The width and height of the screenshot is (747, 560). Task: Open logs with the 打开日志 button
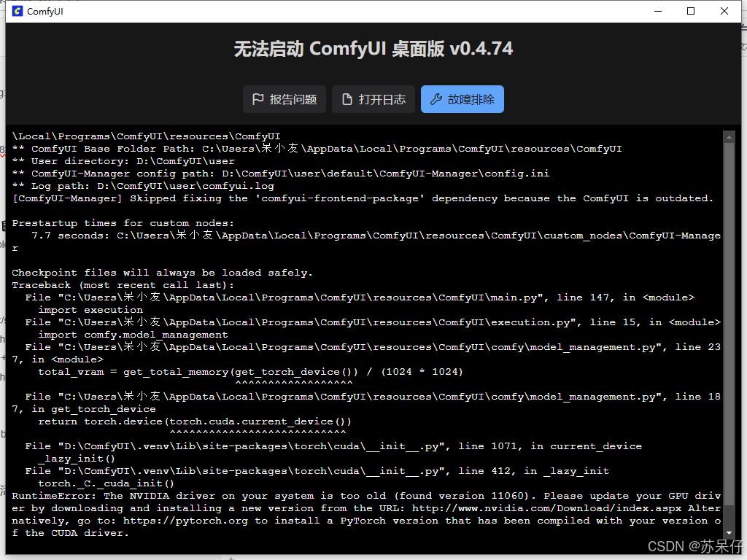pyautogui.click(x=373, y=99)
